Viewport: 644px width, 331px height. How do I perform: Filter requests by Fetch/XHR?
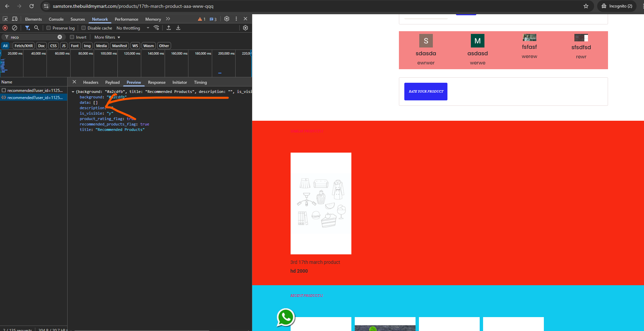24,46
